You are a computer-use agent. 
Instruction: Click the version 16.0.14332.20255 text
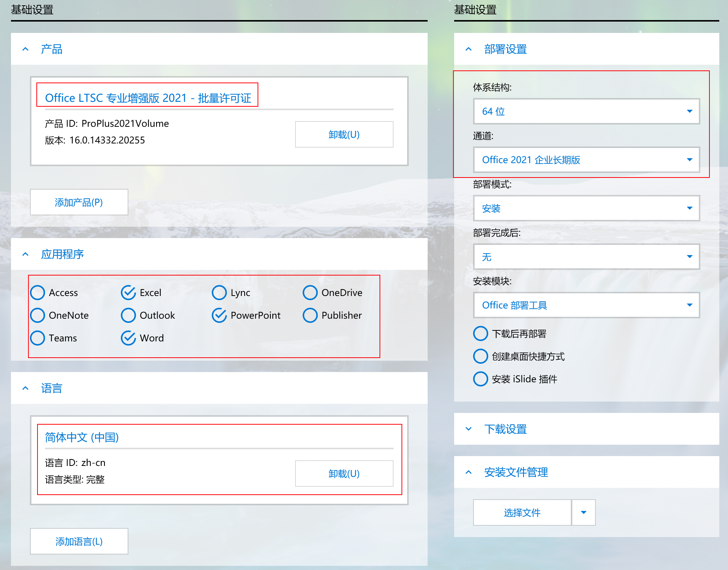95,140
